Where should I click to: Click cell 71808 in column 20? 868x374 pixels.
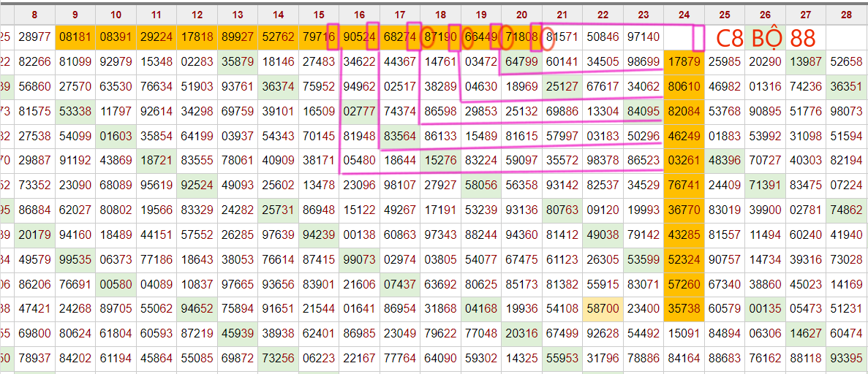pos(521,37)
